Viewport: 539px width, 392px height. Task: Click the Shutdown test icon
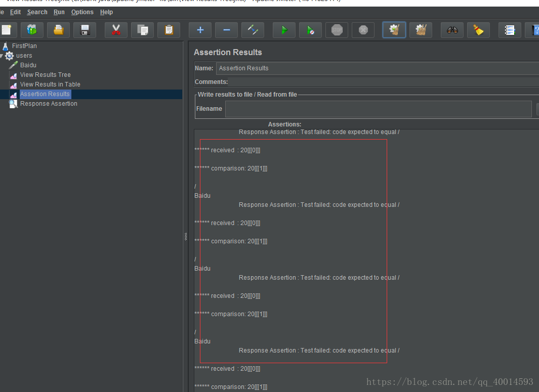(363, 30)
